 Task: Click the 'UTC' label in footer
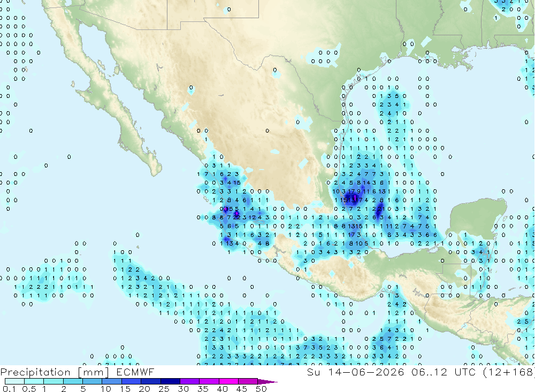pos(465,372)
